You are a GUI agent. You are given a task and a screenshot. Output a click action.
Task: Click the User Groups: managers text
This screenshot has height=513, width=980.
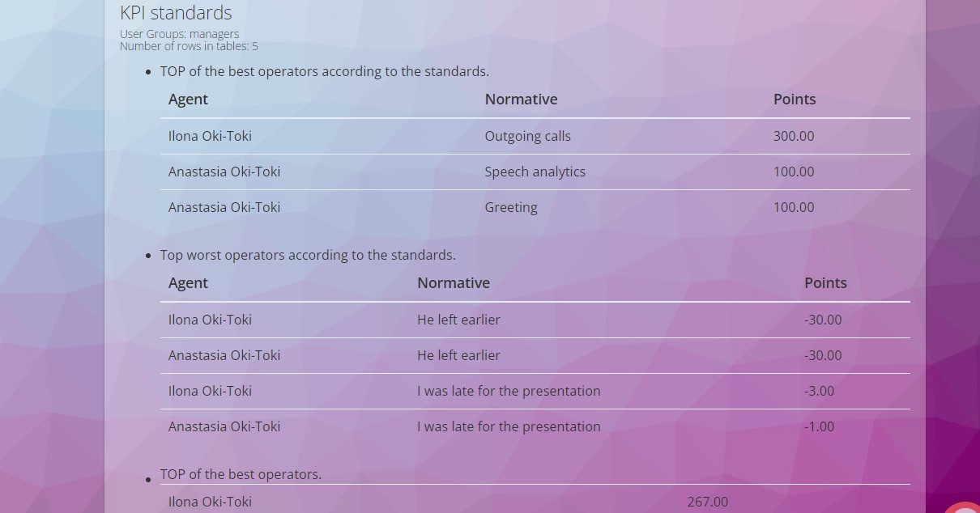[x=179, y=34]
